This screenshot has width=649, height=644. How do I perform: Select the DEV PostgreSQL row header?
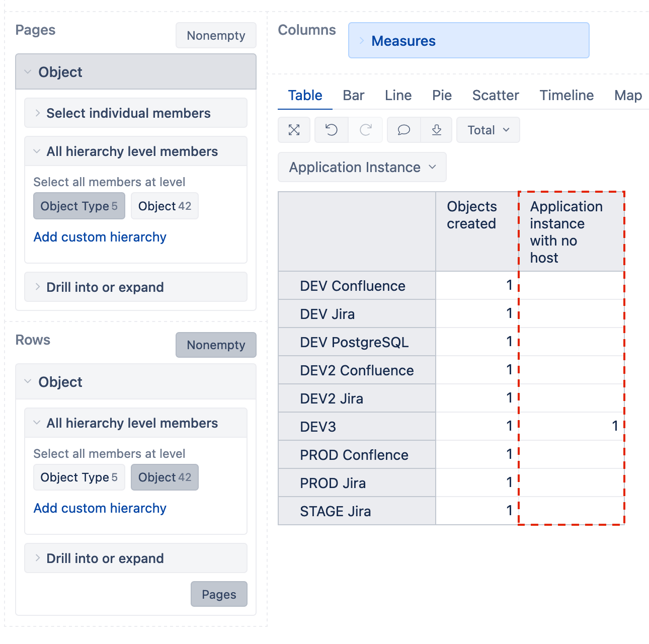pos(357,342)
